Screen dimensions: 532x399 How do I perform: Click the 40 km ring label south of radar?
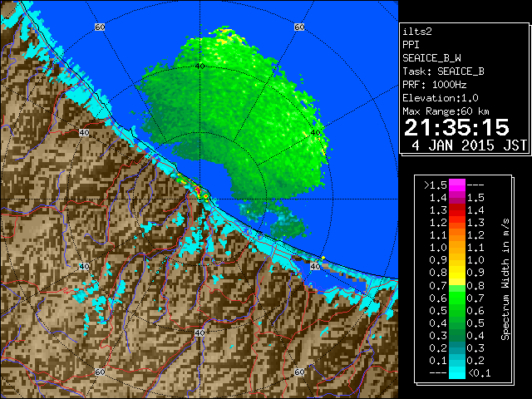(199, 332)
